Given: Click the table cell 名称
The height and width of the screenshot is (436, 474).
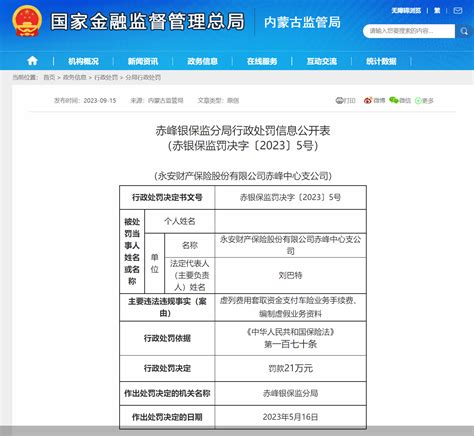Looking at the screenshot, I should click(190, 245).
